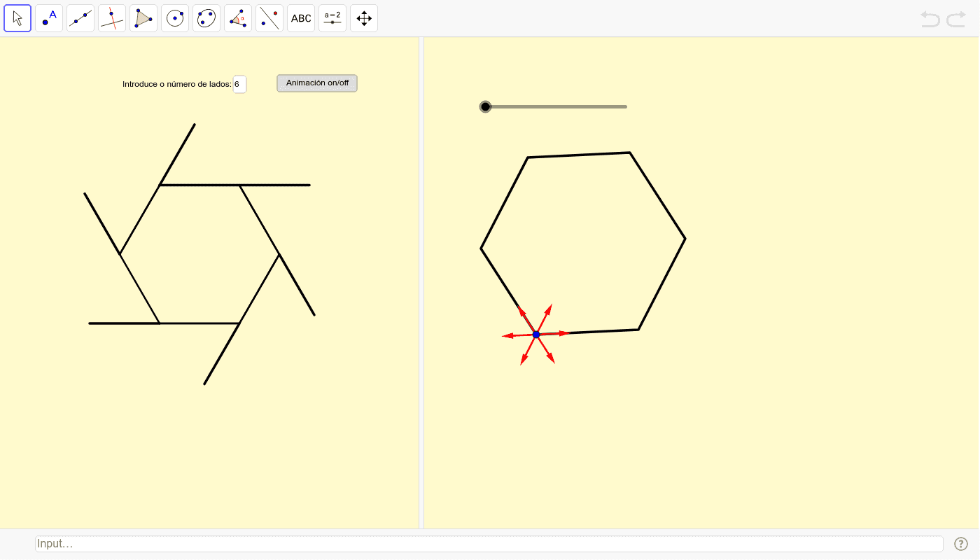Open the input help question mark
980x560 pixels.
[x=961, y=544]
